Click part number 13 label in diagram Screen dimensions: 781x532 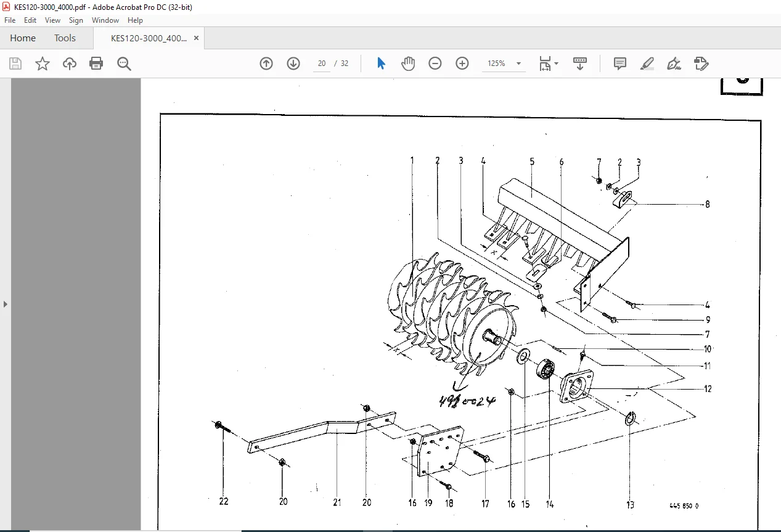(x=630, y=504)
